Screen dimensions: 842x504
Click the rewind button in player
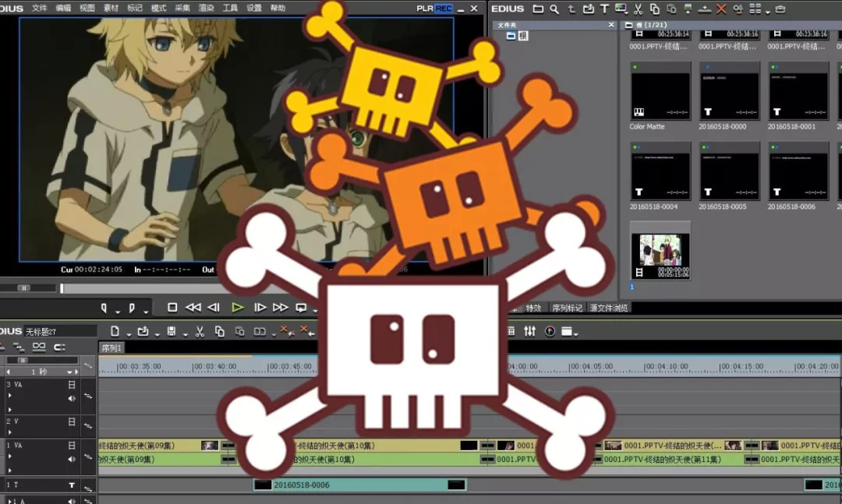(193, 308)
